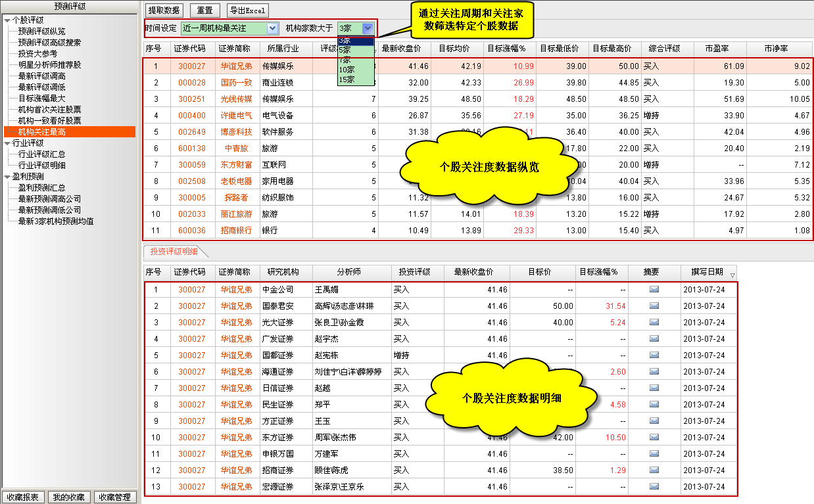Open the 时间设定 period dropdown
The width and height of the screenshot is (814, 504).
(272, 28)
